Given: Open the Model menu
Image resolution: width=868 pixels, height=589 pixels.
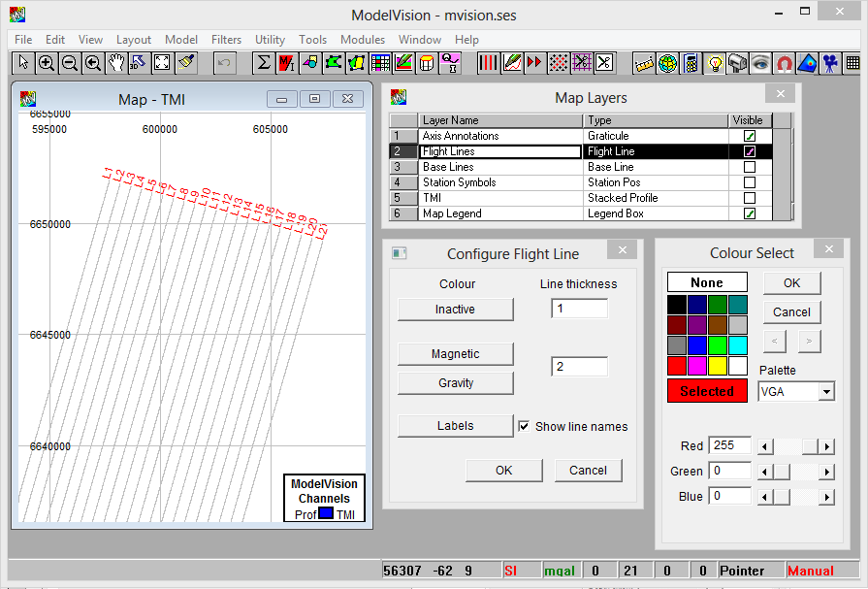Looking at the screenshot, I should 181,40.
